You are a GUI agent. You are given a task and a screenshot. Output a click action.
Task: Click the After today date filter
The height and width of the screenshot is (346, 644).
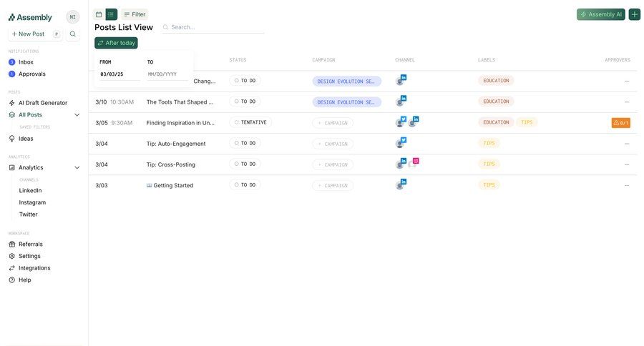coord(116,43)
